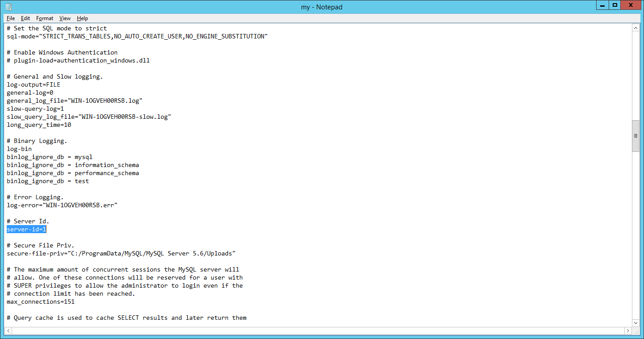The height and width of the screenshot is (339, 644).
Task: Maximize the Notepad window
Action: click(615, 5)
